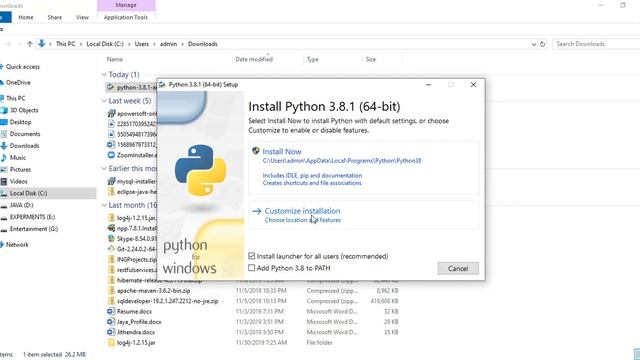Cancel the Python setup dialog
The height and width of the screenshot is (360, 640).
point(458,269)
